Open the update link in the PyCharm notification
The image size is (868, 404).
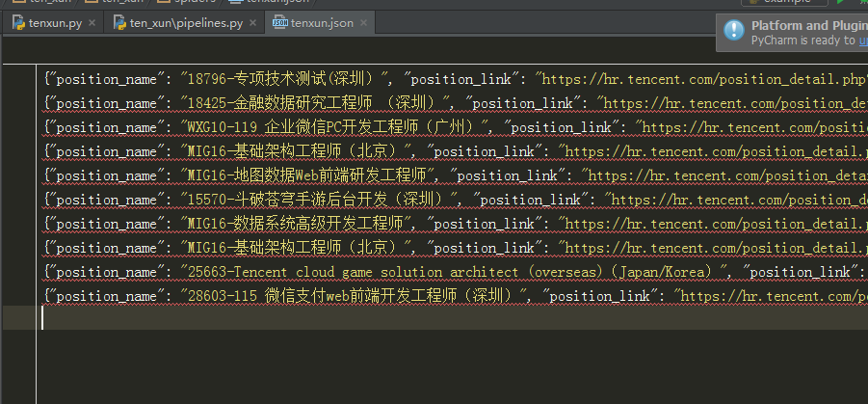pos(863,40)
